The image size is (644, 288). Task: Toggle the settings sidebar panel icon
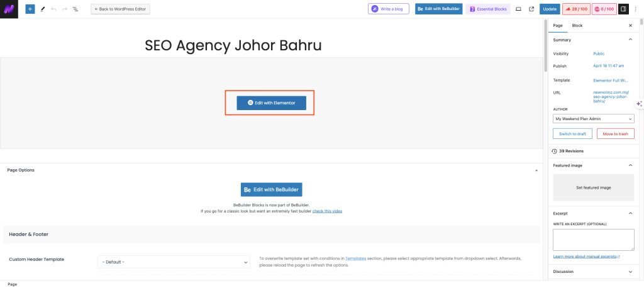click(x=623, y=9)
